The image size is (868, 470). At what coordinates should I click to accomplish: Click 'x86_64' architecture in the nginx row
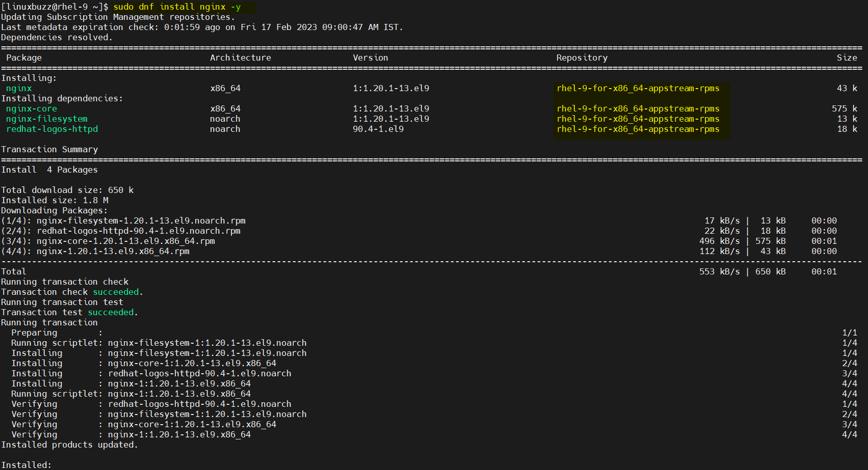[225, 88]
